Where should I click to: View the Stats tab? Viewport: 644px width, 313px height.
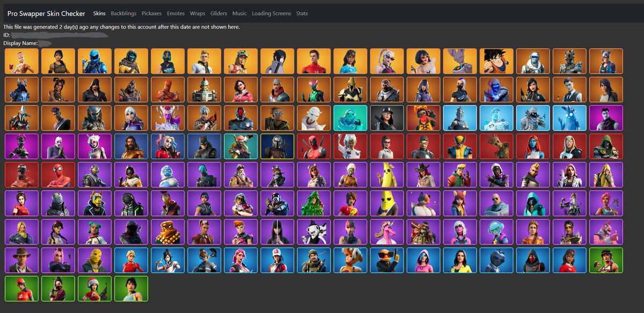pyautogui.click(x=302, y=13)
